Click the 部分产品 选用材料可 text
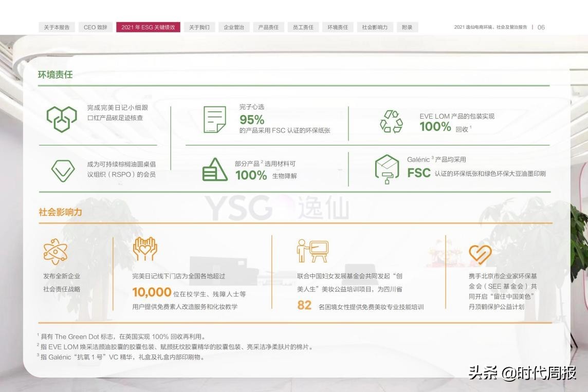 [x=265, y=164]
